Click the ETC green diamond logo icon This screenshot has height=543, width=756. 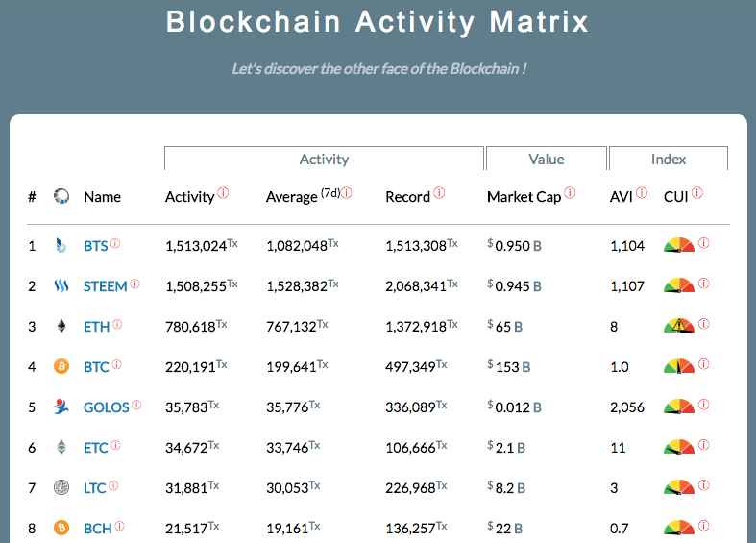click(x=61, y=448)
